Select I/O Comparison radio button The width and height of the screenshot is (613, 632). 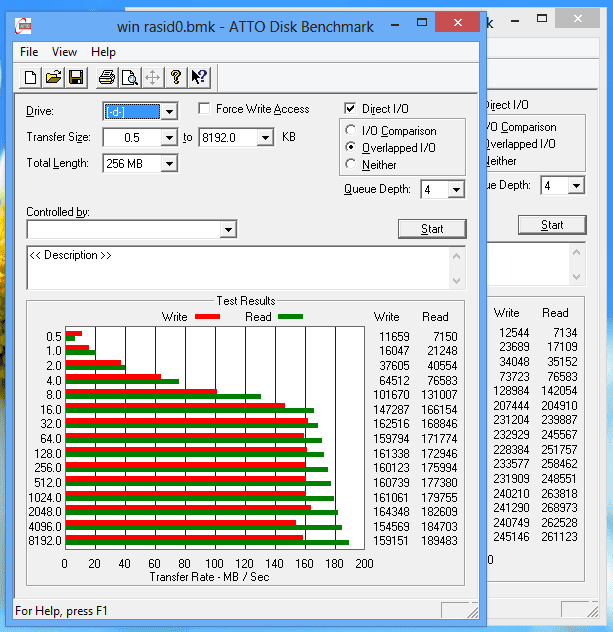[x=351, y=130]
